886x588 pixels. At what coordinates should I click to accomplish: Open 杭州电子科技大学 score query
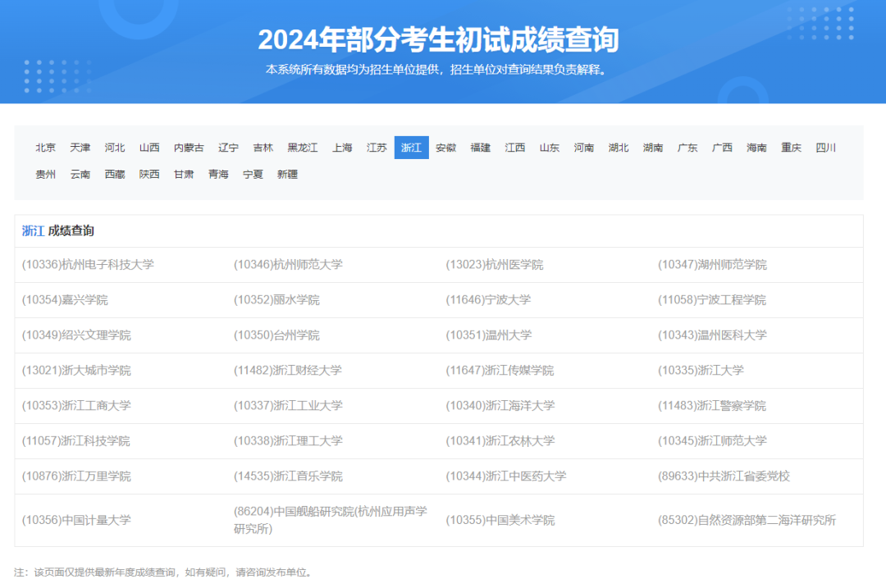[x=93, y=264]
